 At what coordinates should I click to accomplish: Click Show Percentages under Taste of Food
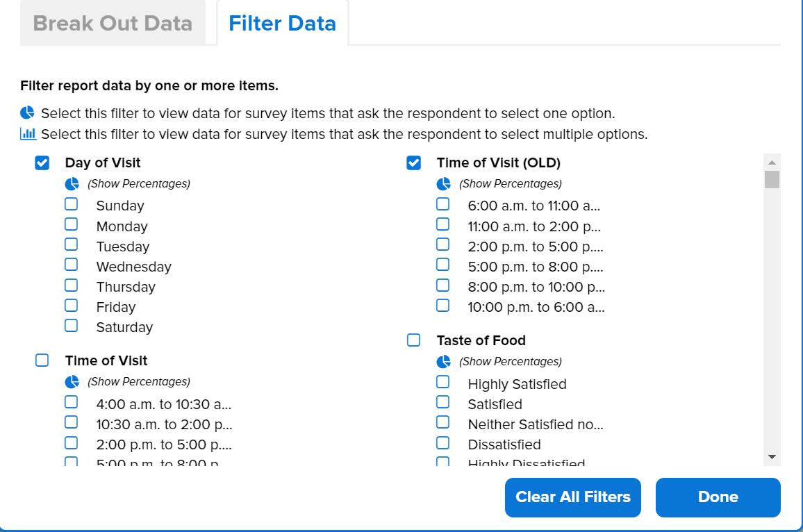pyautogui.click(x=510, y=362)
